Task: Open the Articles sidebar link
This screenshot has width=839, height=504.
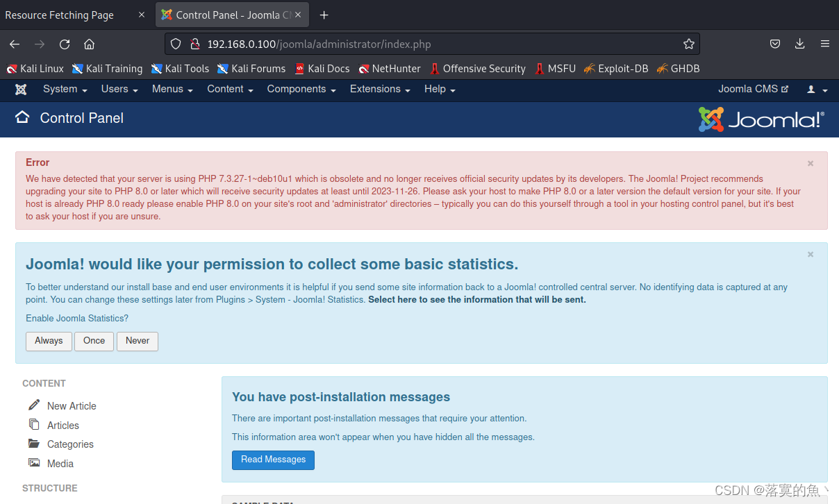Action: coord(63,426)
